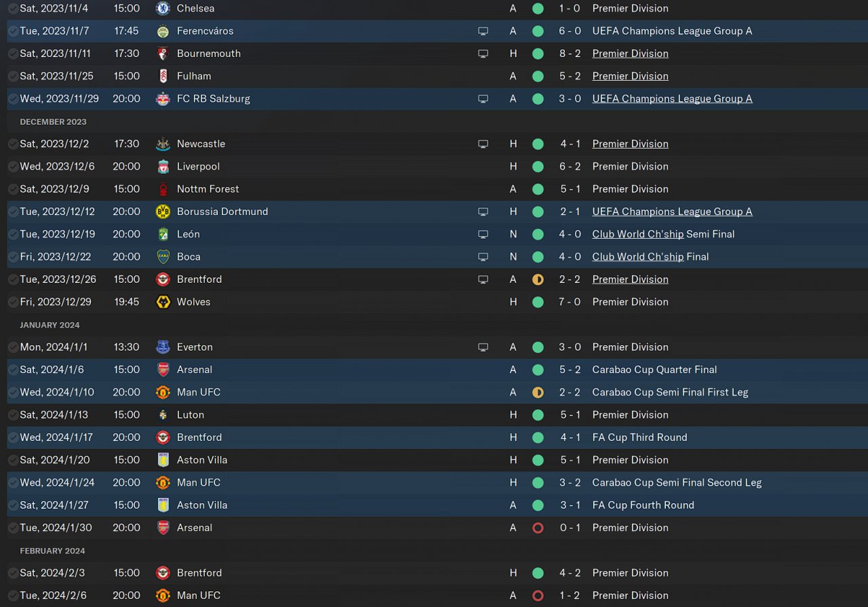Click the Borussia Dortmund club badge

[x=163, y=212]
